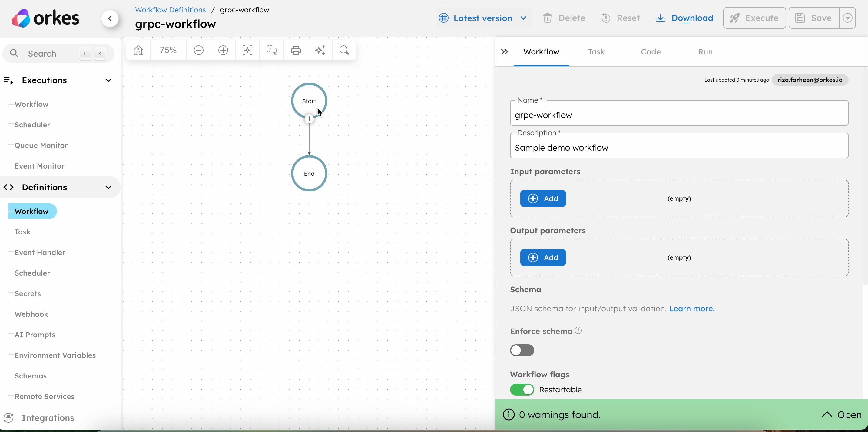
Task: Open Workflow under Definitions
Action: coord(32,211)
